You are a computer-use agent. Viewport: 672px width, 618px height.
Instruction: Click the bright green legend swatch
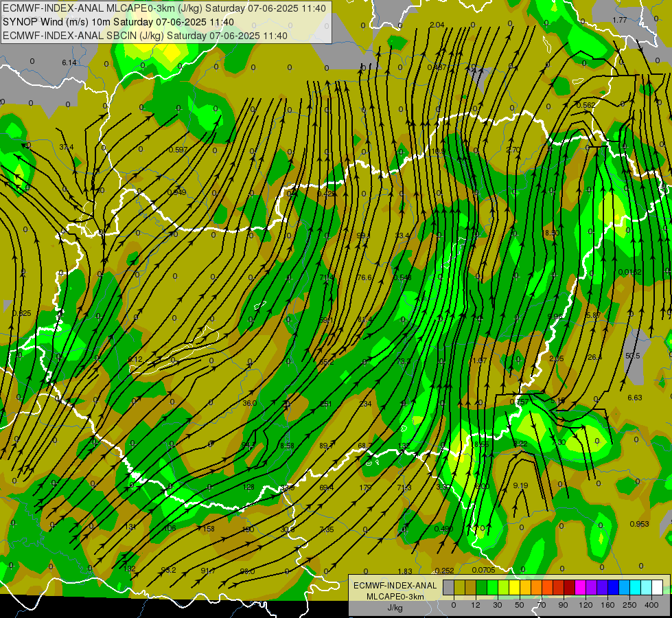point(492,588)
